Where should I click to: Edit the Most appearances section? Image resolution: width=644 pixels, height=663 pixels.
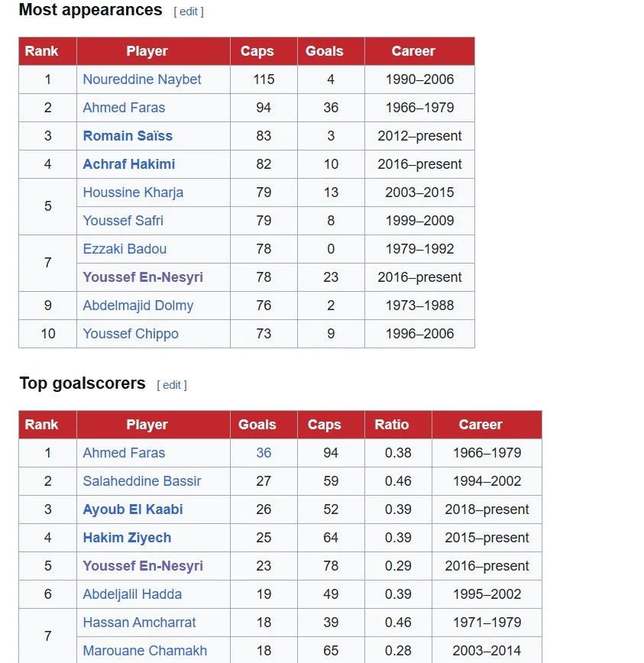point(189,11)
